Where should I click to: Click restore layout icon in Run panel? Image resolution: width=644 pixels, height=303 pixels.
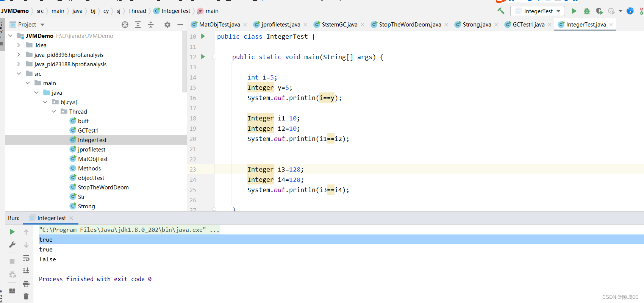12,291
